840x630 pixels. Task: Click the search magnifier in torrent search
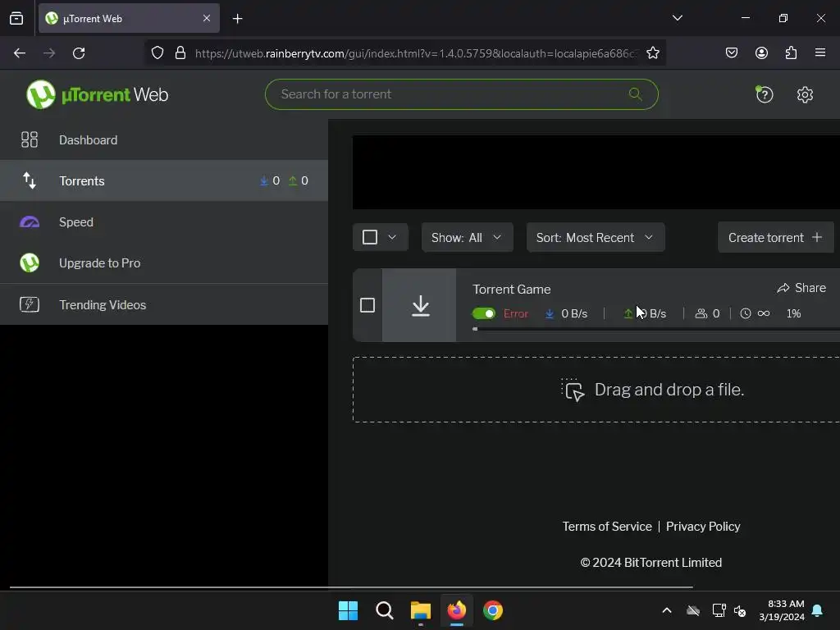tap(636, 94)
